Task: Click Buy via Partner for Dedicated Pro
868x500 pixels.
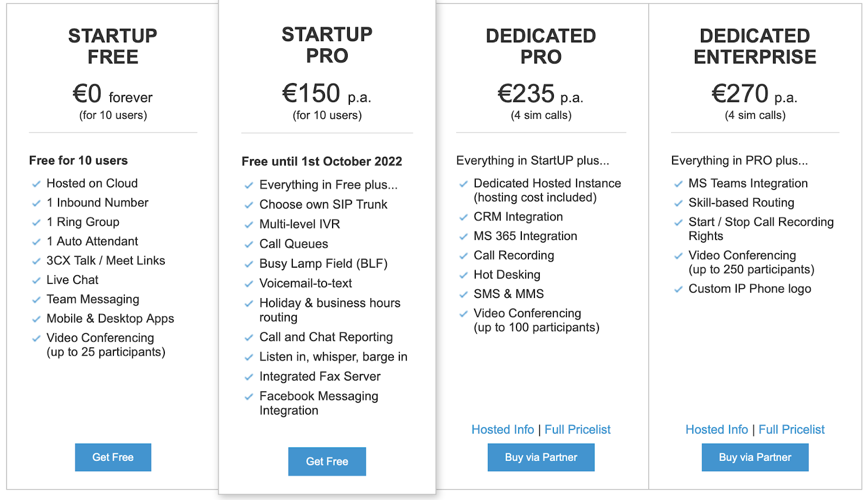Action: pyautogui.click(x=541, y=457)
